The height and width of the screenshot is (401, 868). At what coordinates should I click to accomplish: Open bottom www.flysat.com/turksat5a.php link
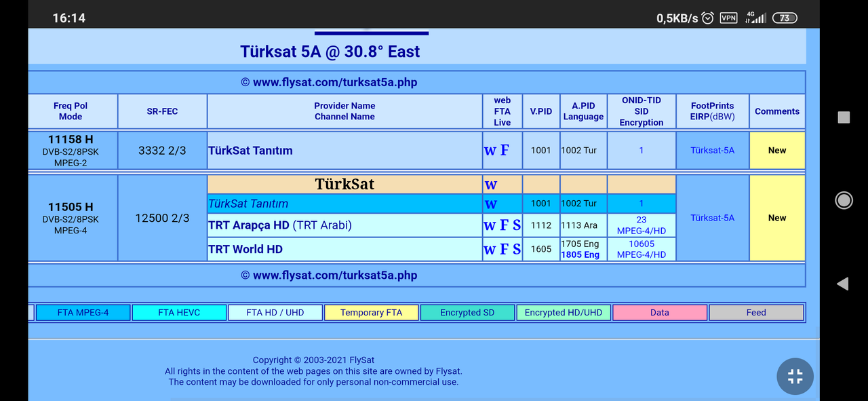(x=335, y=275)
